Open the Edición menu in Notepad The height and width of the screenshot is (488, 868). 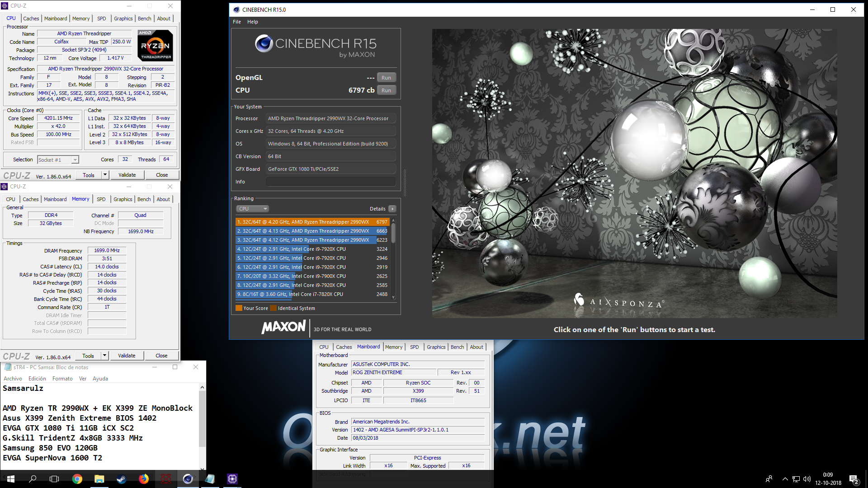pyautogui.click(x=37, y=379)
